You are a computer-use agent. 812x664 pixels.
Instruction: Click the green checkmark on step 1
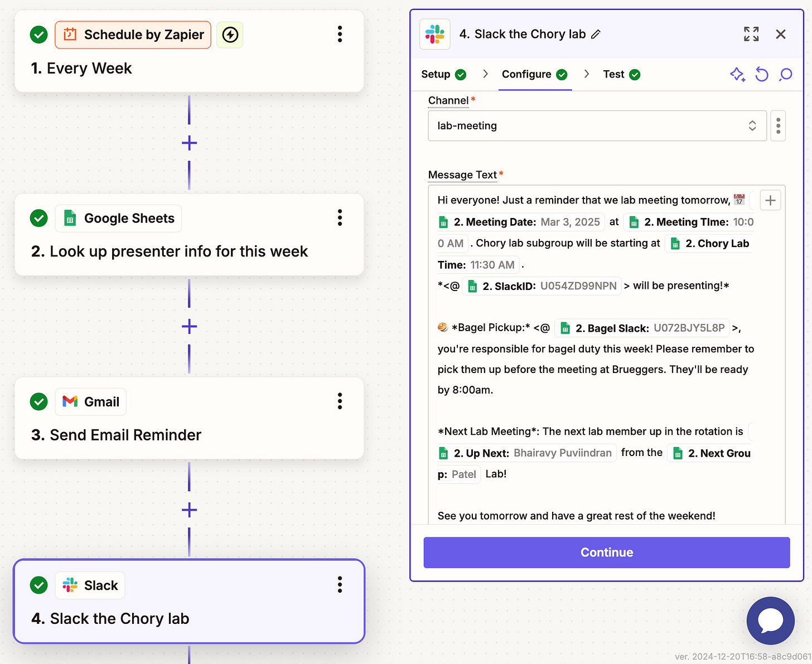(38, 35)
